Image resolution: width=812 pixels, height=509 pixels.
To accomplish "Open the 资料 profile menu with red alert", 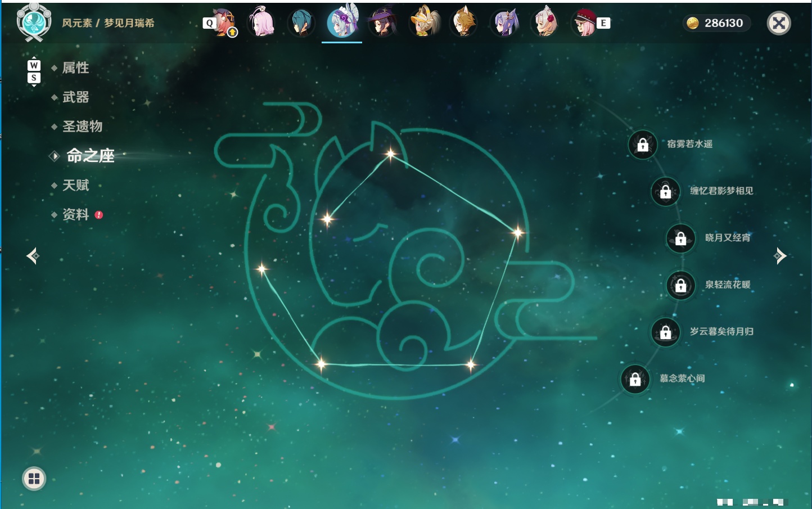I will 76,214.
